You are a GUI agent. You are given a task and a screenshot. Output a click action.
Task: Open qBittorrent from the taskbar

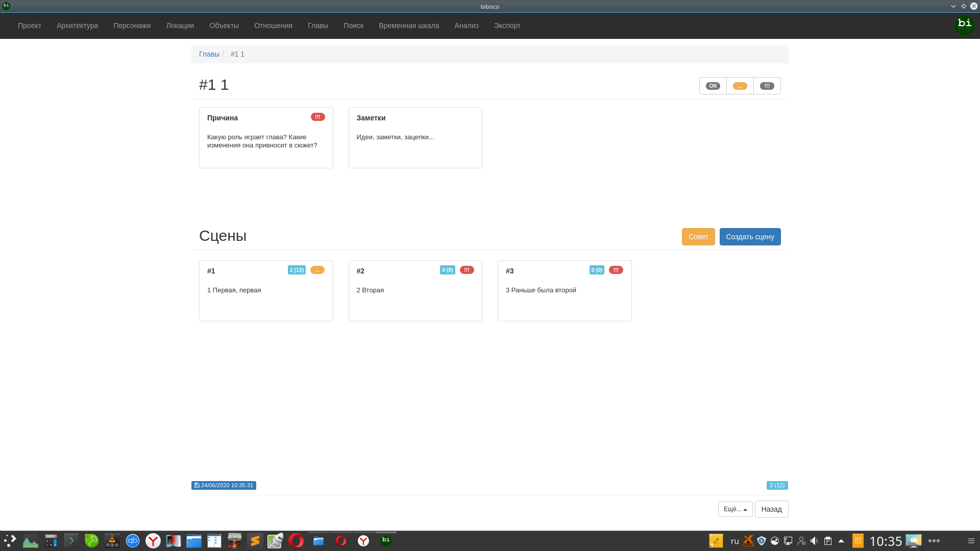coord(133,541)
